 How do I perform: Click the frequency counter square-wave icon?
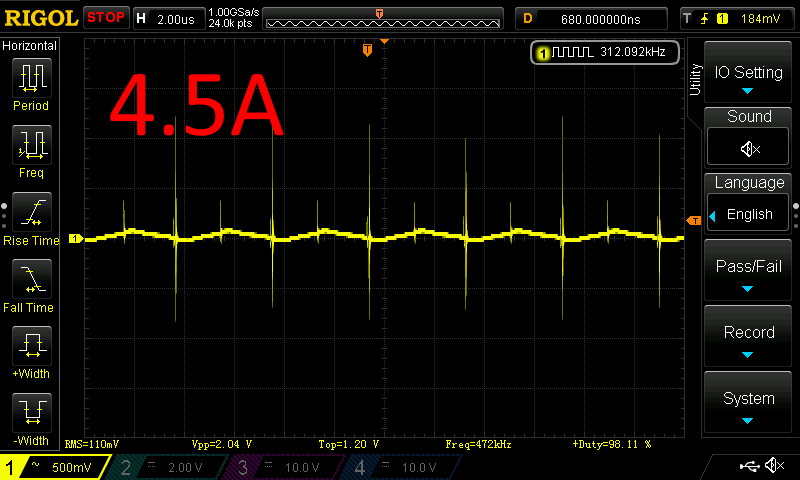pyautogui.click(x=572, y=52)
